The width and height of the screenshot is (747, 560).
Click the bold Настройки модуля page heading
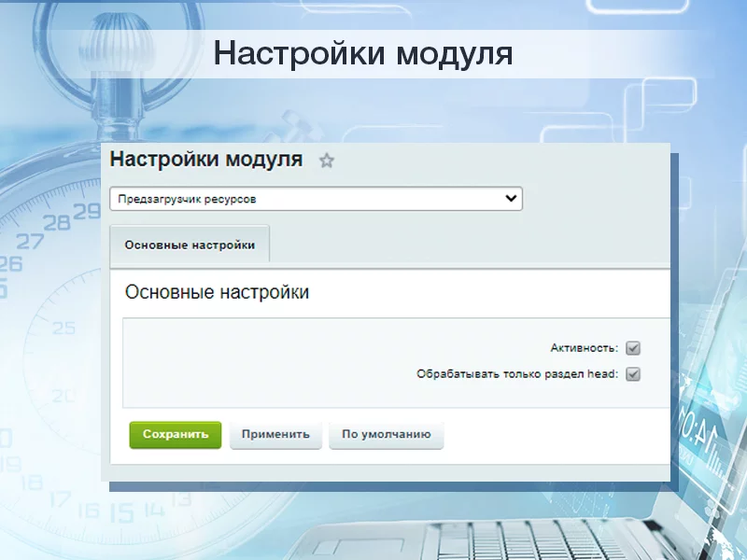coord(206,159)
